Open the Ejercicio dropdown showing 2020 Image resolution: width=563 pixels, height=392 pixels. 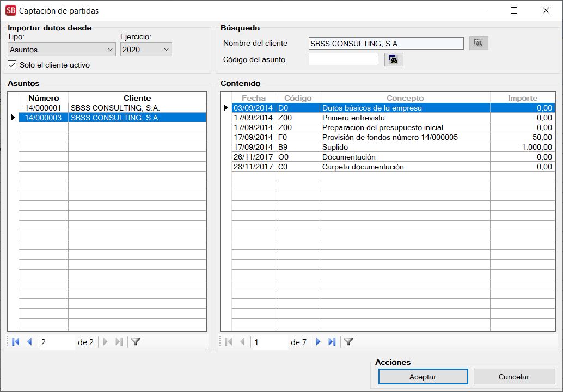pos(146,50)
